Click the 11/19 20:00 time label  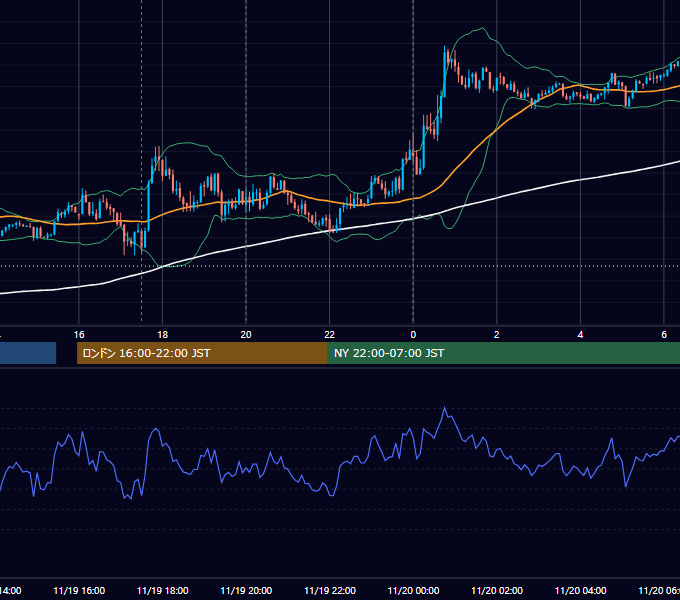point(246,590)
